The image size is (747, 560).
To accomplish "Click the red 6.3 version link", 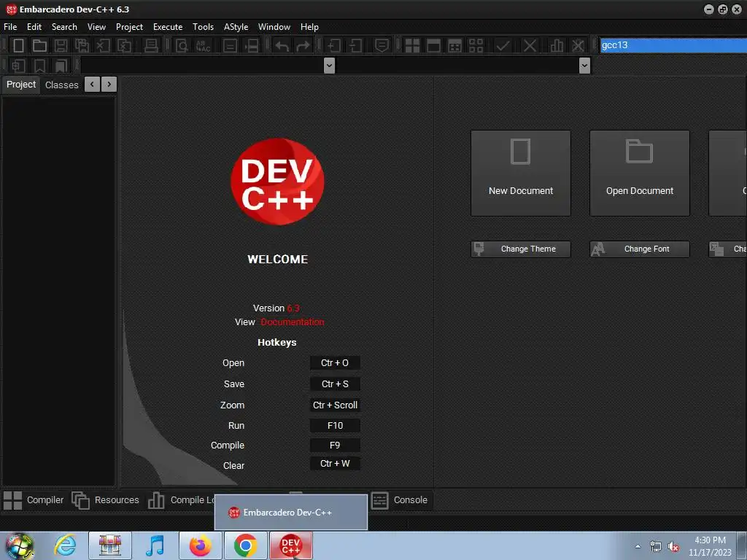I will 293,308.
